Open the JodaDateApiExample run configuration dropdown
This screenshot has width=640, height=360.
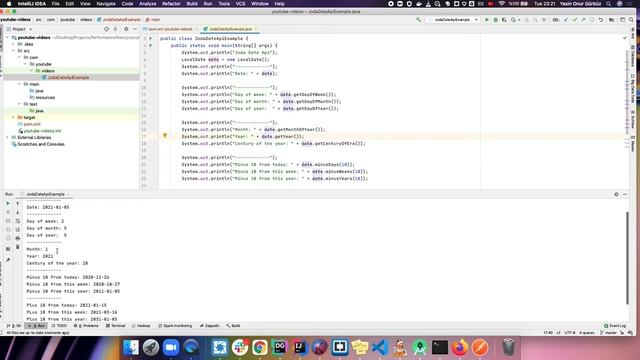click(x=452, y=20)
